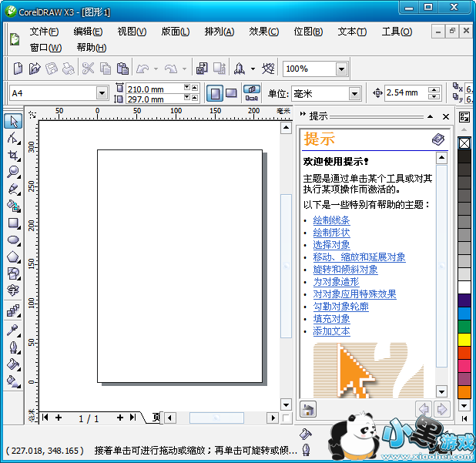Click the Print icon in toolbar
The image size is (476, 463).
click(x=69, y=69)
